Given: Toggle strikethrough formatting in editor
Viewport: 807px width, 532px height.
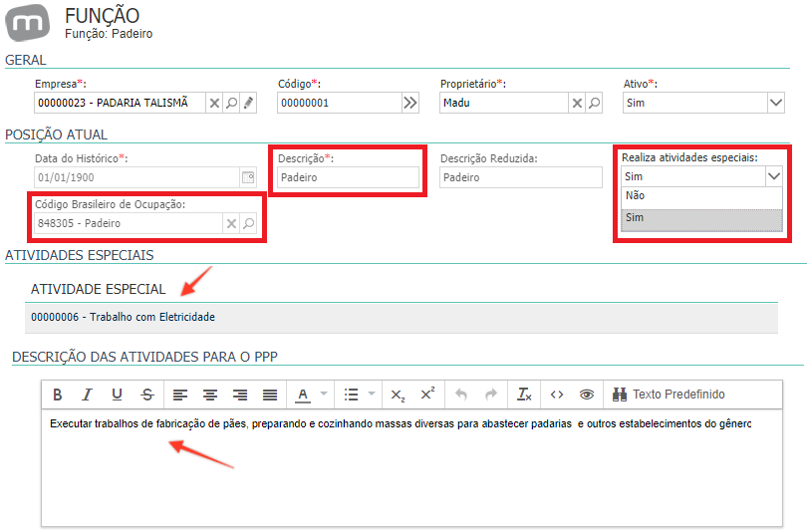Looking at the screenshot, I should (147, 395).
